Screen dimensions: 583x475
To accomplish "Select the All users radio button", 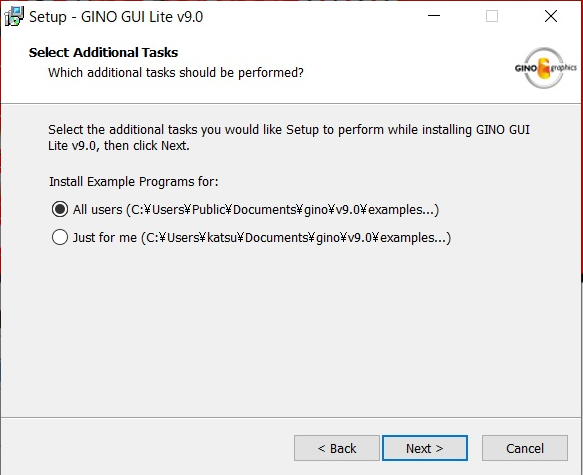I will coord(60,209).
